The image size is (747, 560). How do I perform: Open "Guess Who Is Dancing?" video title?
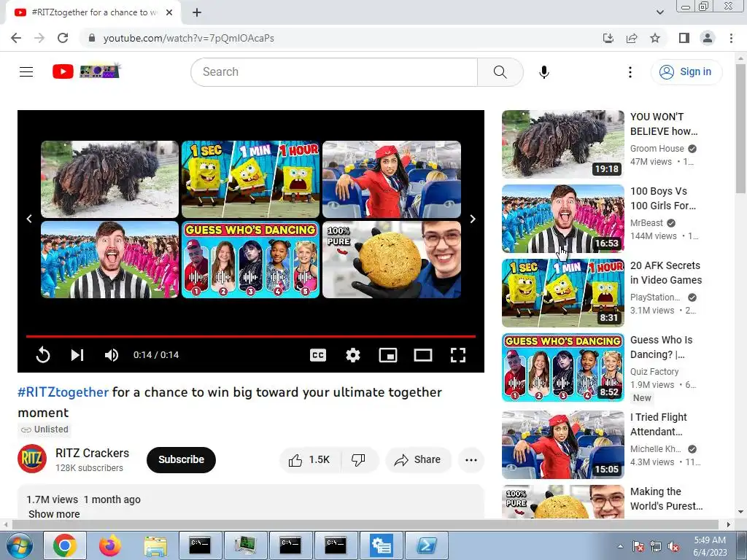(x=661, y=347)
